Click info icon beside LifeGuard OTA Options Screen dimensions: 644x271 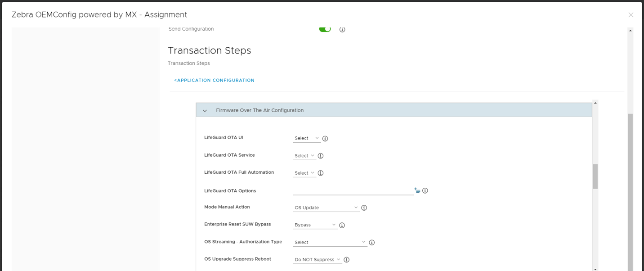[x=425, y=191]
